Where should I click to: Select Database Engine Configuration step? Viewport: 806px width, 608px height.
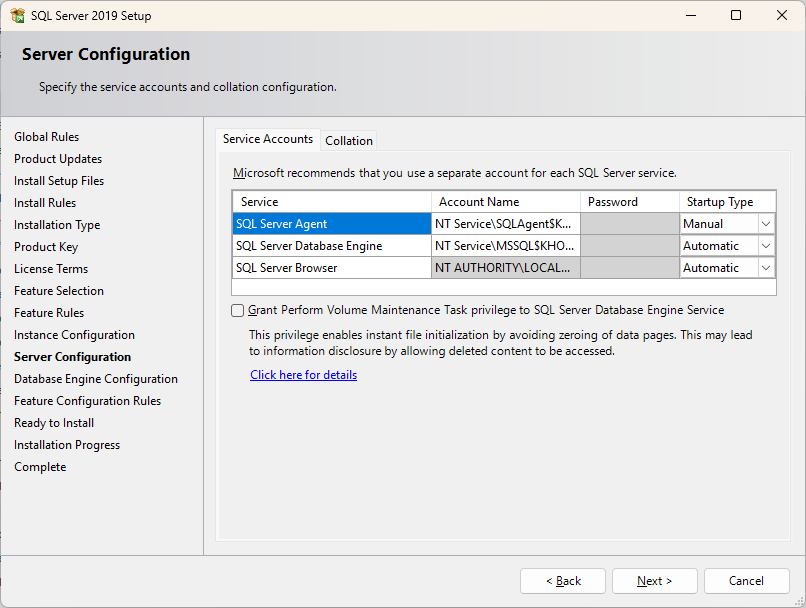pyautogui.click(x=96, y=379)
